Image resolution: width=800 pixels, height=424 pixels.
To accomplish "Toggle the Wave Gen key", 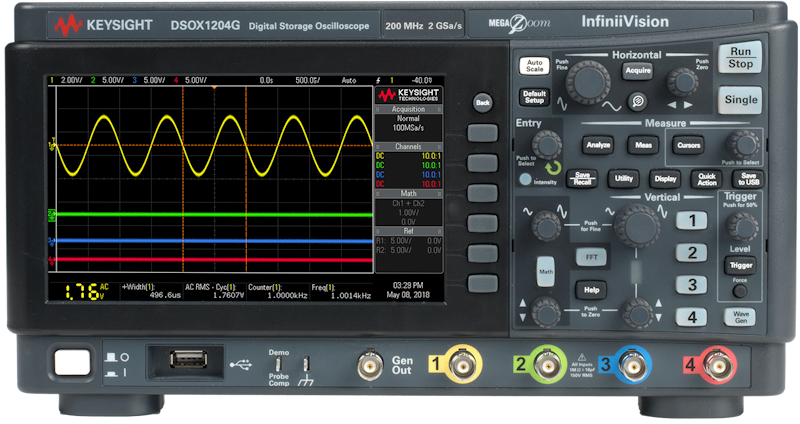I will coord(740,317).
